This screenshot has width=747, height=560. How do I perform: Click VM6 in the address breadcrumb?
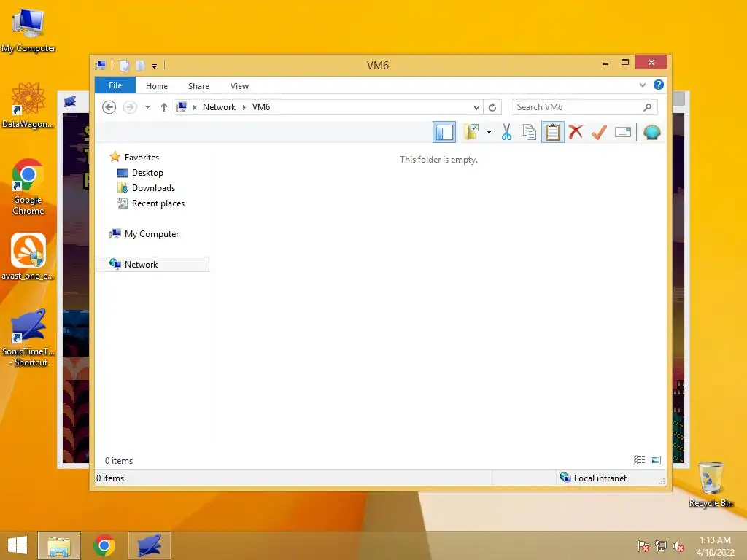[261, 107]
